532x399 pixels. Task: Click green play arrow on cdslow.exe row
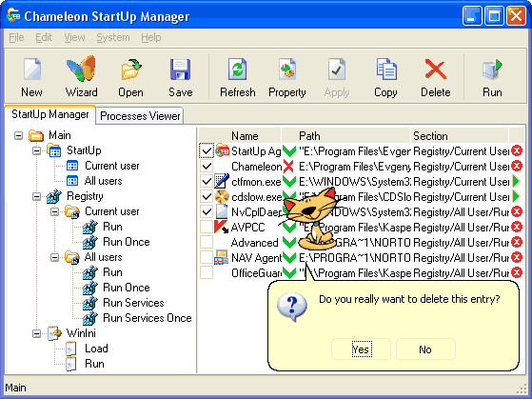[x=516, y=196]
